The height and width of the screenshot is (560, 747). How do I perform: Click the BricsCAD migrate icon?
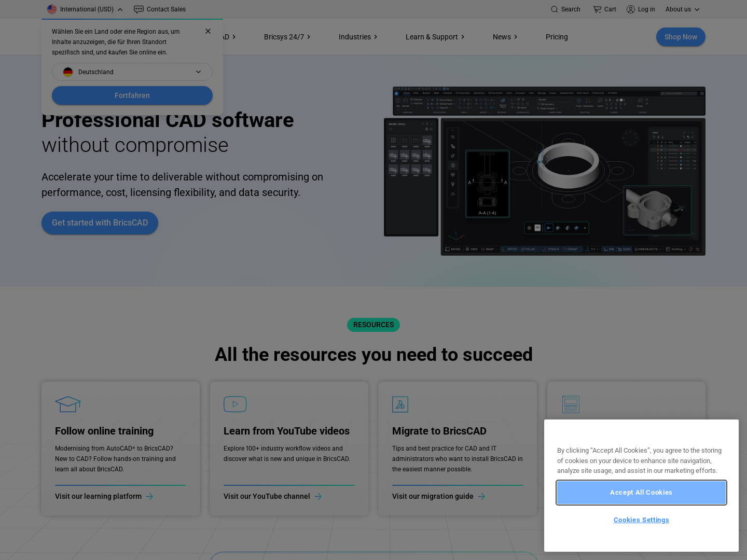tap(400, 404)
